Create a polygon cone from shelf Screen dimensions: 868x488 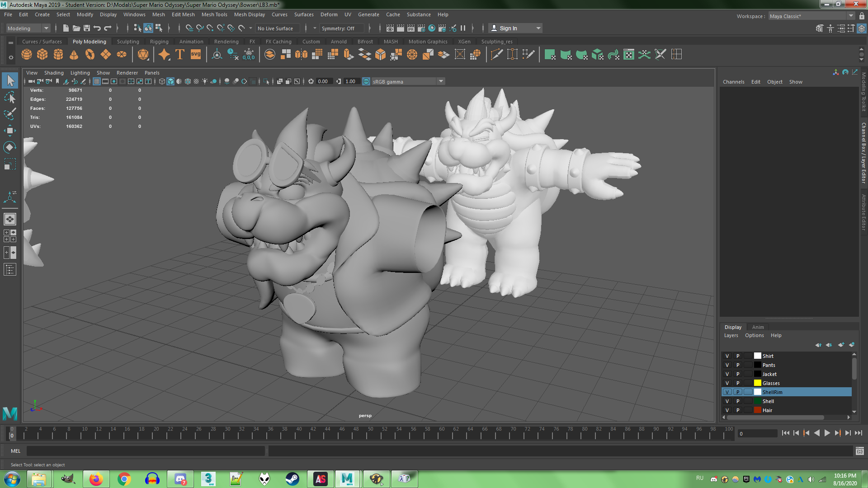click(74, 55)
